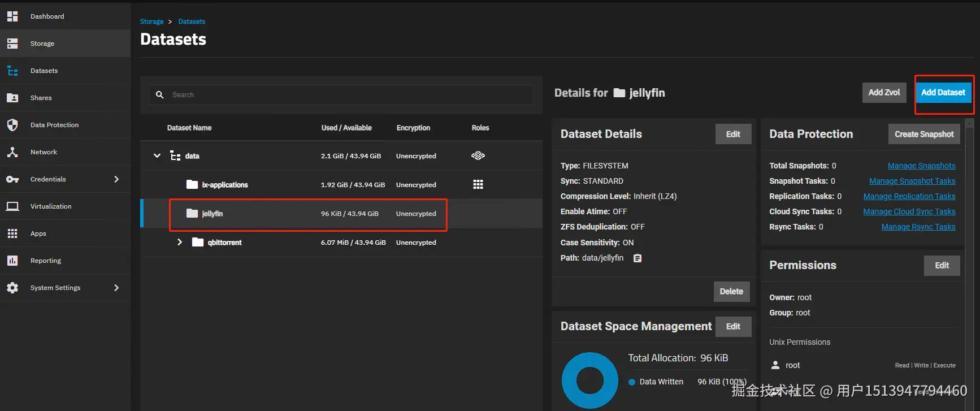The height and width of the screenshot is (411, 980).
Task: Expand the Credentials submenu
Action: [116, 179]
